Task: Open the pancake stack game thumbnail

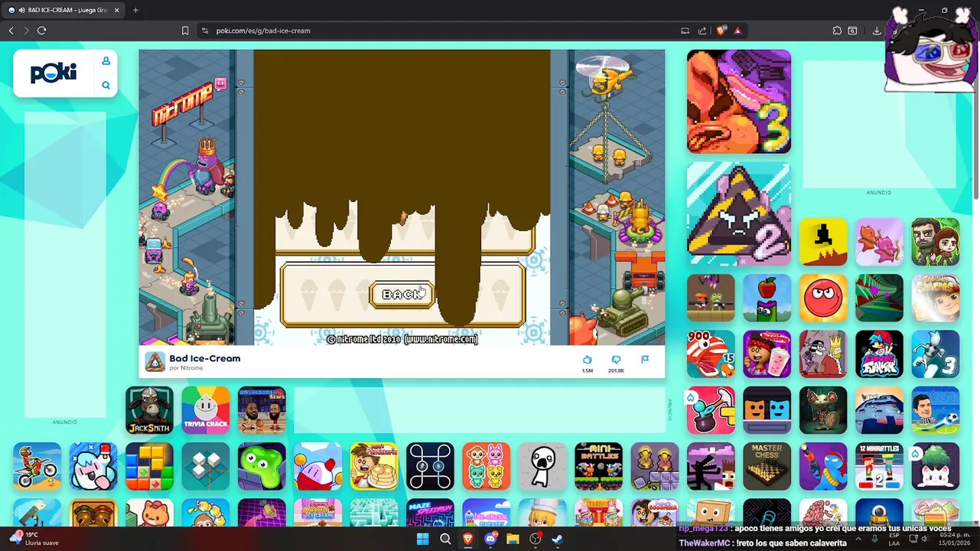Action: click(x=374, y=466)
